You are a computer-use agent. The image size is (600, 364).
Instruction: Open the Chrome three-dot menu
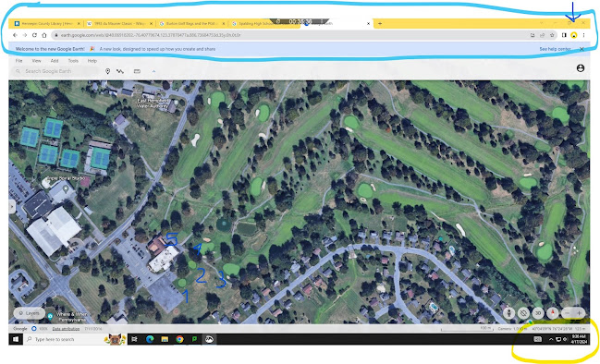(583, 35)
